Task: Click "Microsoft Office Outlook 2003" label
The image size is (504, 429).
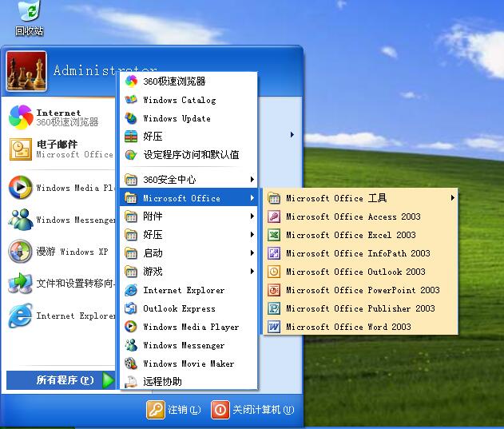Action: [355, 272]
